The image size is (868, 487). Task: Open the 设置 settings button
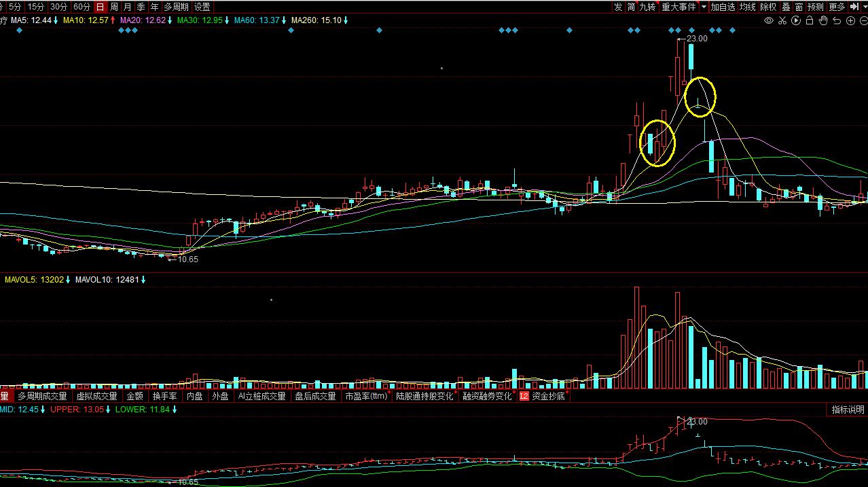click(x=202, y=7)
